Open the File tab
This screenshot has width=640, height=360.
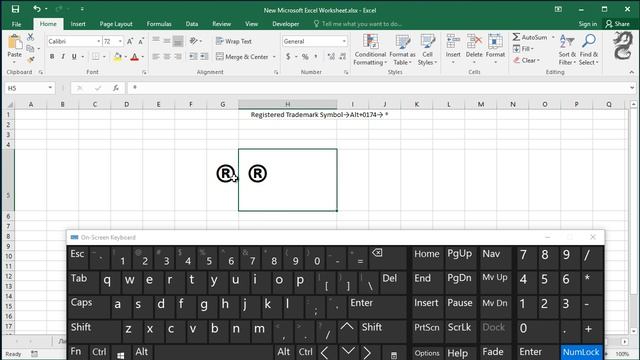(x=16, y=24)
